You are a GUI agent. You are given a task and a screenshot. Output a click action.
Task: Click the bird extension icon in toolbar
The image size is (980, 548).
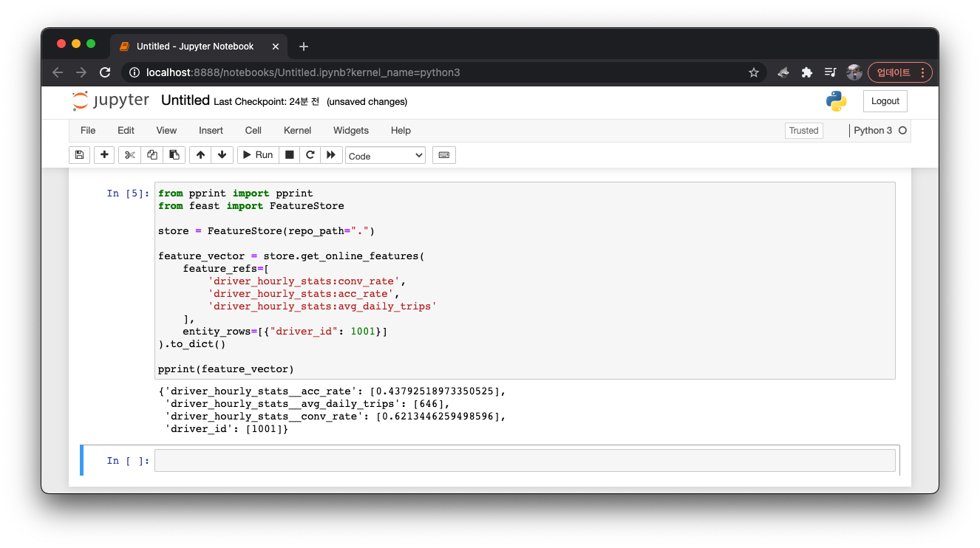tap(783, 72)
